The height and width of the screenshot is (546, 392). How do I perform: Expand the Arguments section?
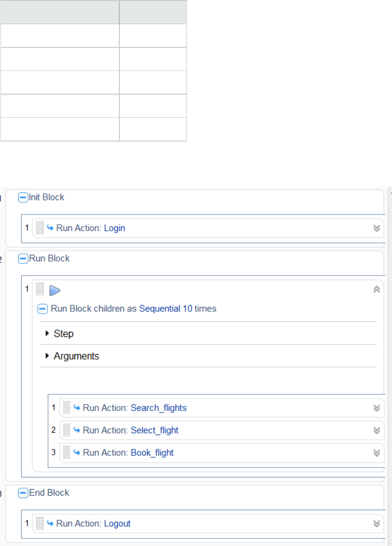(x=47, y=356)
